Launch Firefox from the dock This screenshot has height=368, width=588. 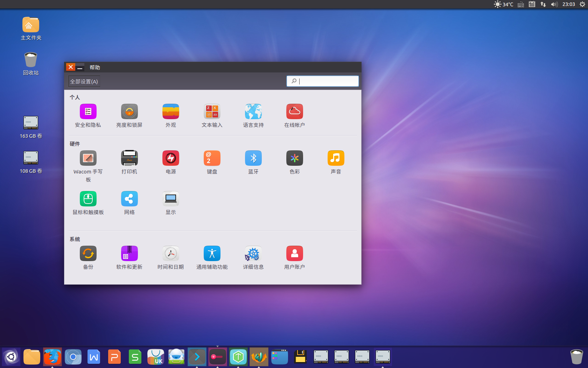[x=52, y=357]
